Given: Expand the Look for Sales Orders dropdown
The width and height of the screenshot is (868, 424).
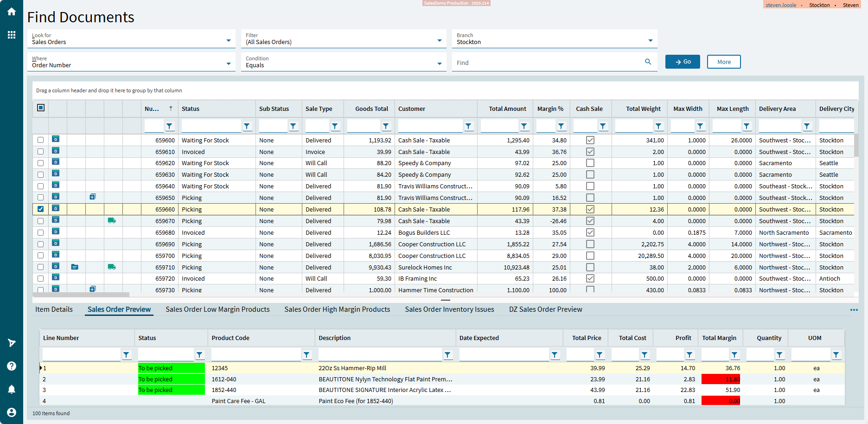Looking at the screenshot, I should pos(228,40).
